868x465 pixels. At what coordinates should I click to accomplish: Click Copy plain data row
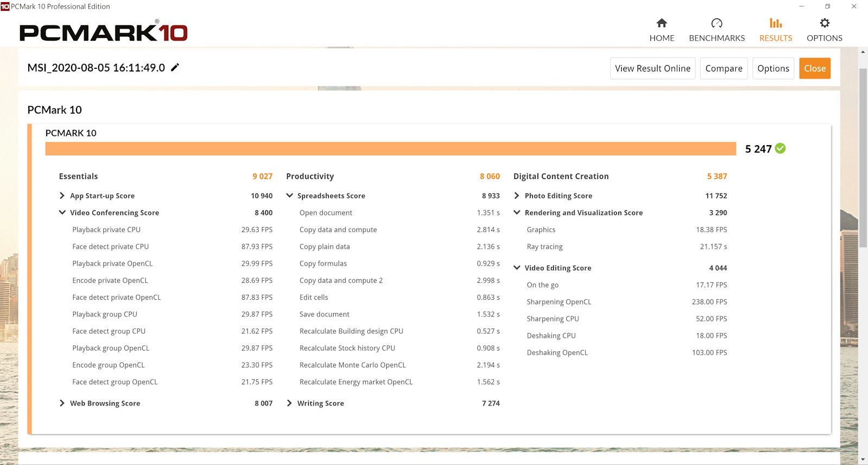[400, 247]
